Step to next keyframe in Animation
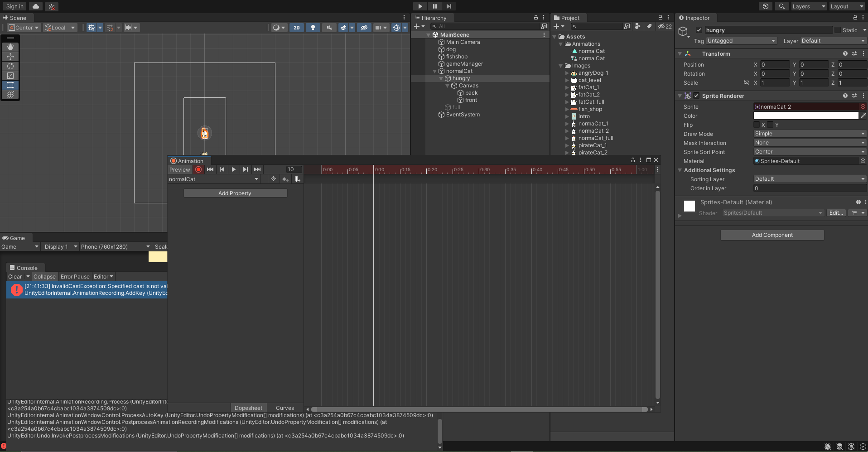Viewport: 868px width, 452px height. (x=246, y=169)
